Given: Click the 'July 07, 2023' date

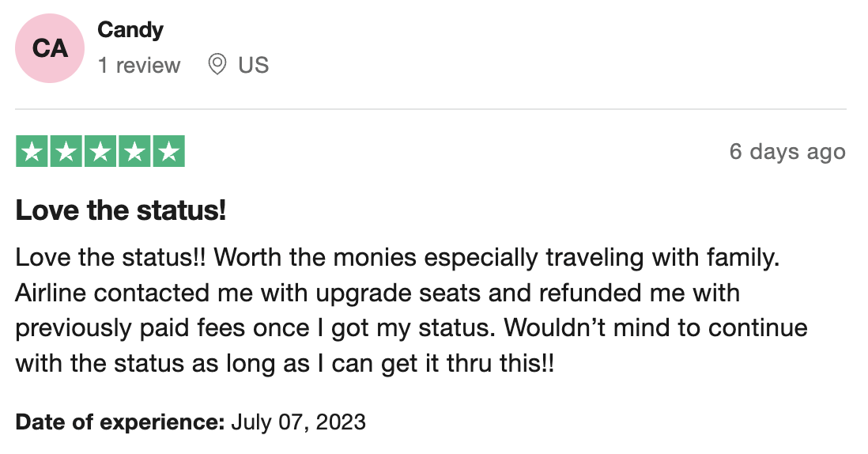Looking at the screenshot, I should click(x=298, y=422).
